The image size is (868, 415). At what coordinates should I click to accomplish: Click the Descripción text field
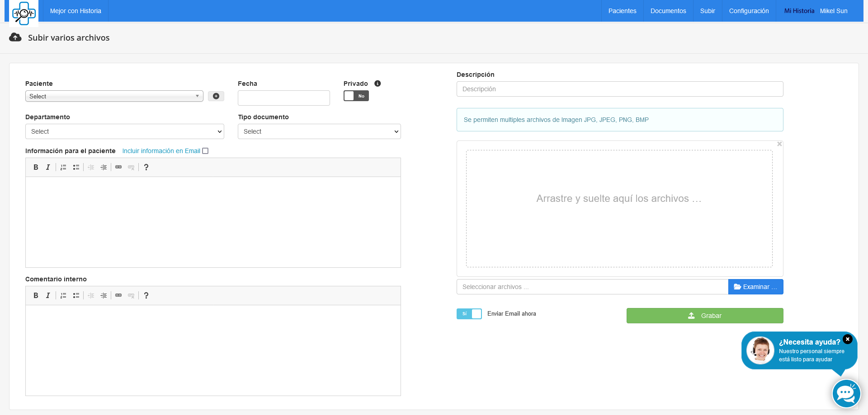pyautogui.click(x=619, y=89)
